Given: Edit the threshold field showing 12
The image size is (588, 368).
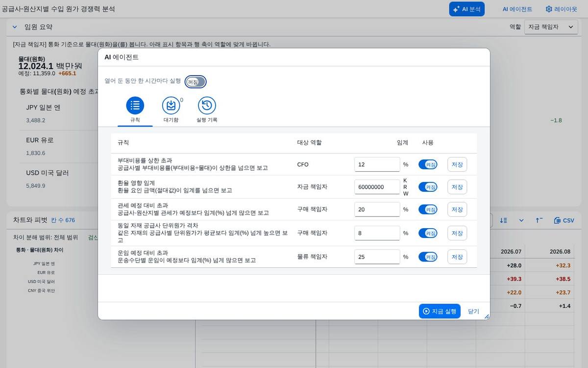Looking at the screenshot, I should click(x=377, y=164).
